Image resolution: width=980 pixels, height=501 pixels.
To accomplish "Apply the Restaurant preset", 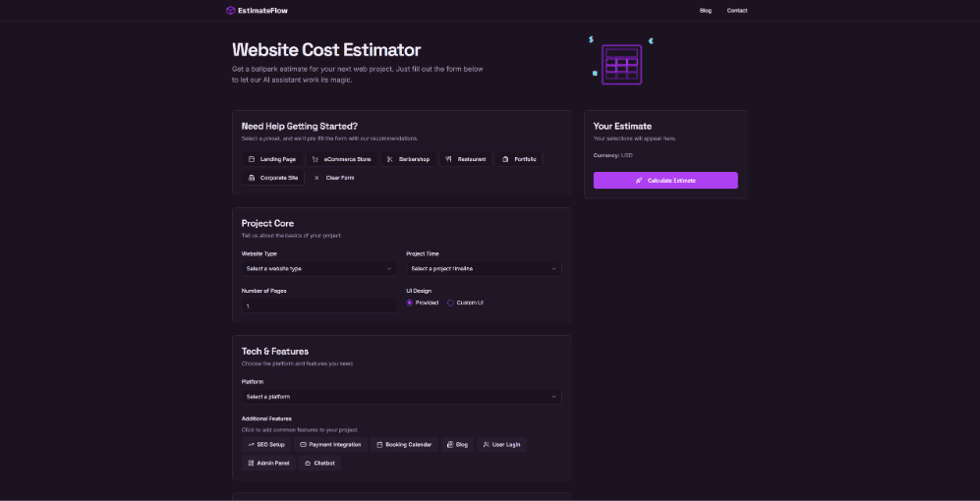I will tap(466, 159).
